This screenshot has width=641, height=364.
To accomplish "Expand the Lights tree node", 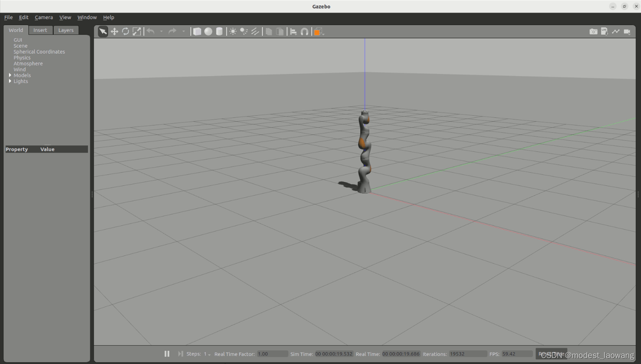I will [x=10, y=81].
